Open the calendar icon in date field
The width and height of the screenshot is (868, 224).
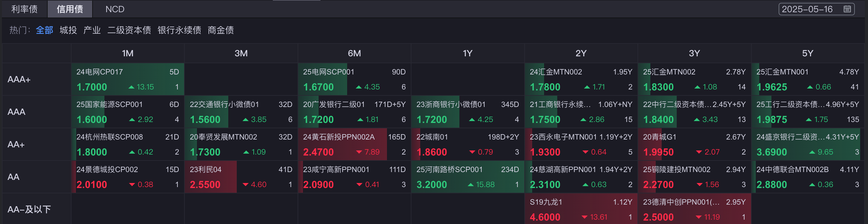point(847,9)
